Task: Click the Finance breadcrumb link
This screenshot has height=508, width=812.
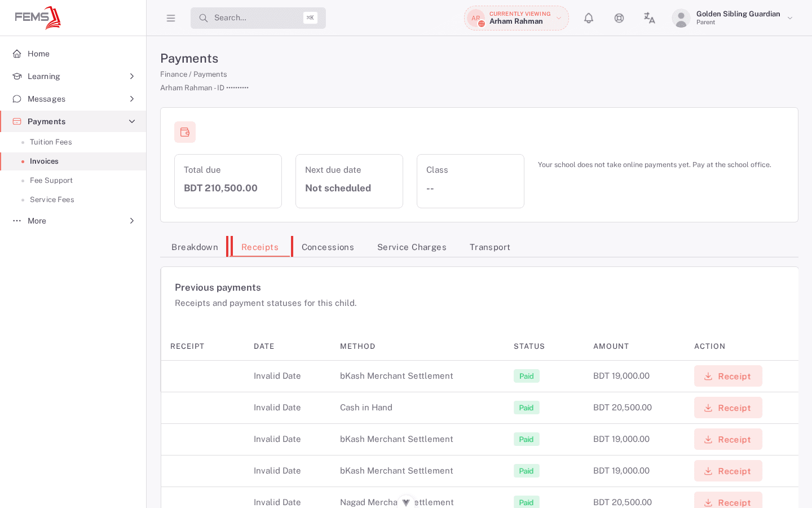Action: point(174,75)
